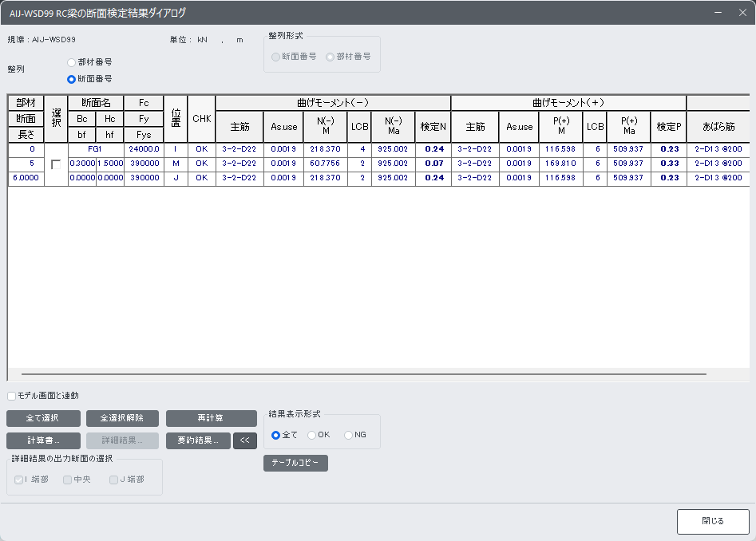Collapse panel with the << button
Image resolution: width=756 pixels, height=541 pixels.
(245, 440)
